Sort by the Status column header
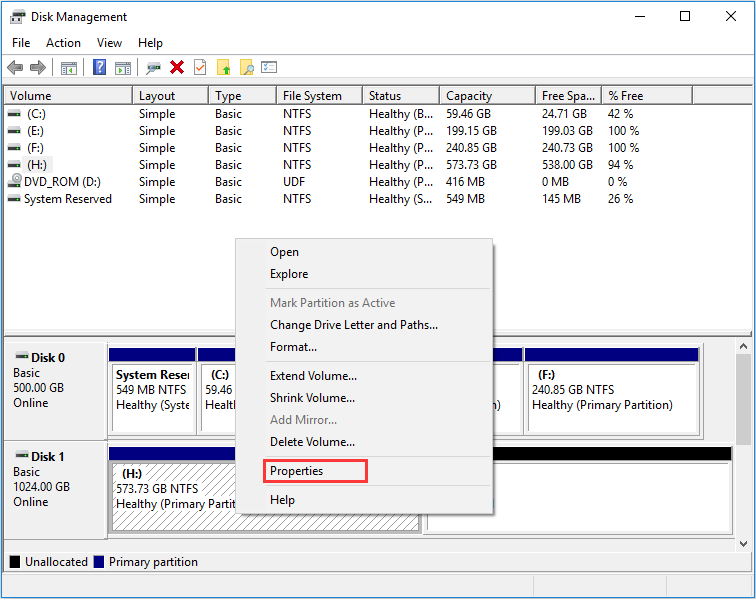756x599 pixels. 401,95
